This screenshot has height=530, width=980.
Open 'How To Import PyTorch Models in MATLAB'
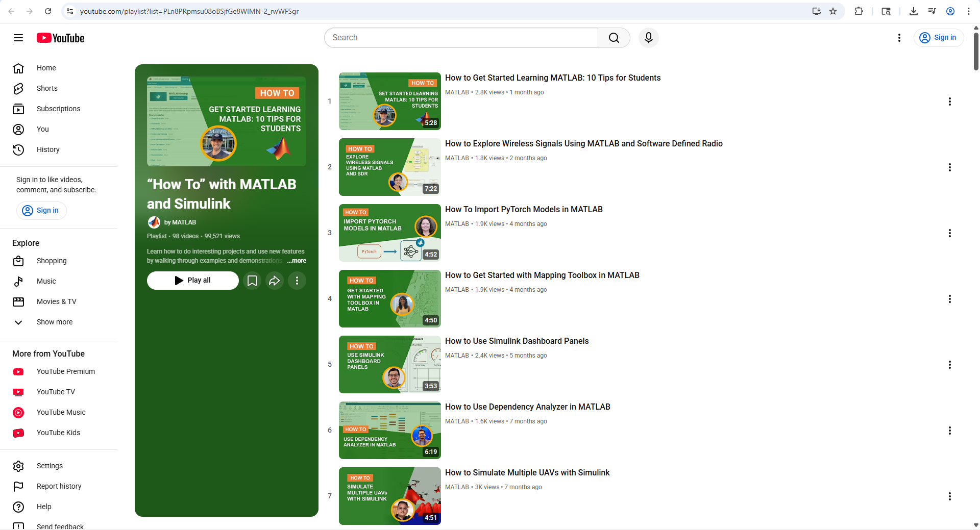click(524, 209)
